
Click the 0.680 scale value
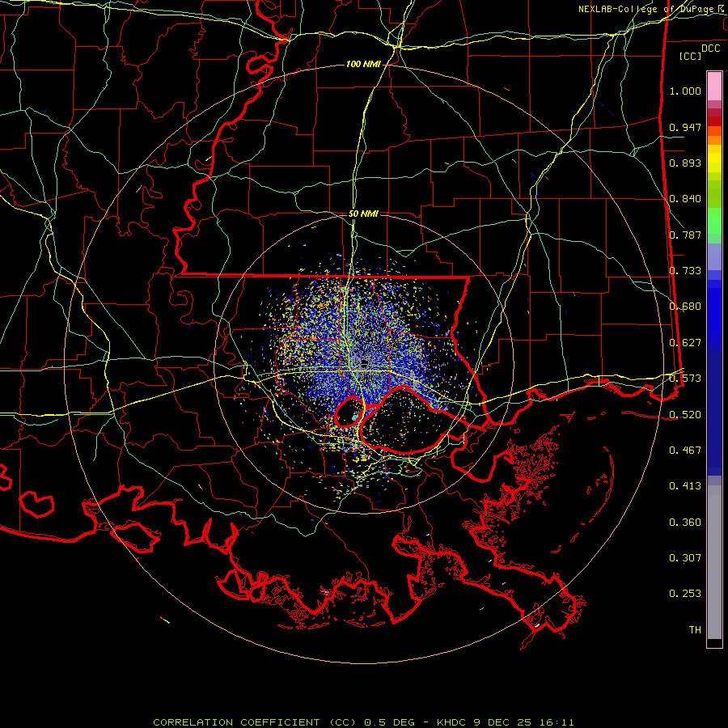685,307
